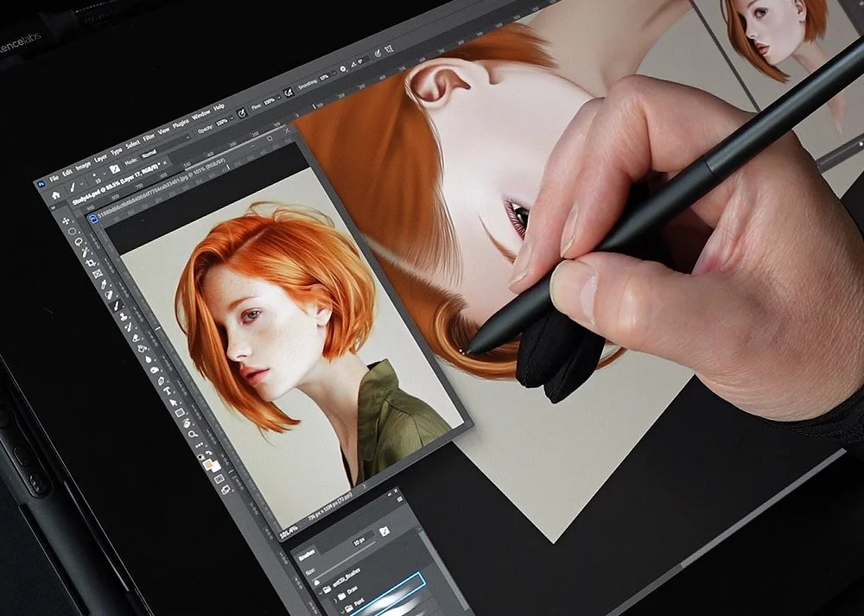
Task: Open smoothing options gear icon
Action: [343, 69]
